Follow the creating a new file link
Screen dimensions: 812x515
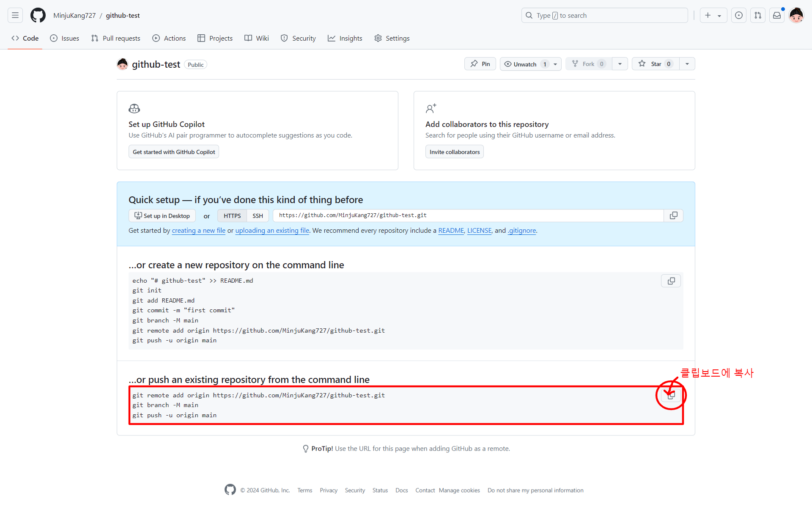click(198, 231)
